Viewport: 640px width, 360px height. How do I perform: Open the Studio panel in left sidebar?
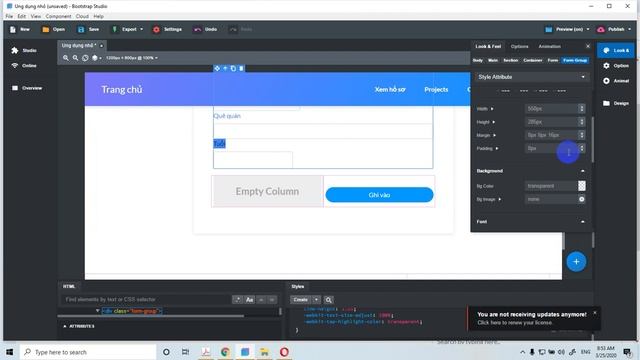24,50
